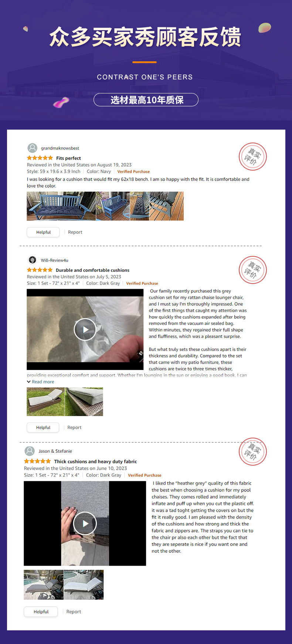
Task: Open first blue bench photo thumbnail
Action: pos(61,206)
